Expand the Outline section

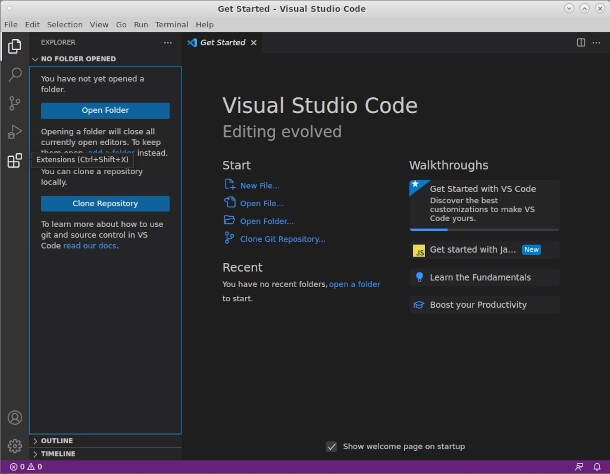pos(105,441)
